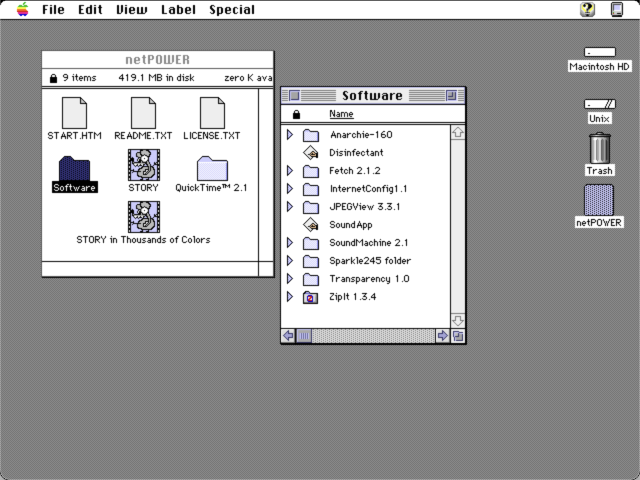Click the Software window zoom box

[451, 96]
